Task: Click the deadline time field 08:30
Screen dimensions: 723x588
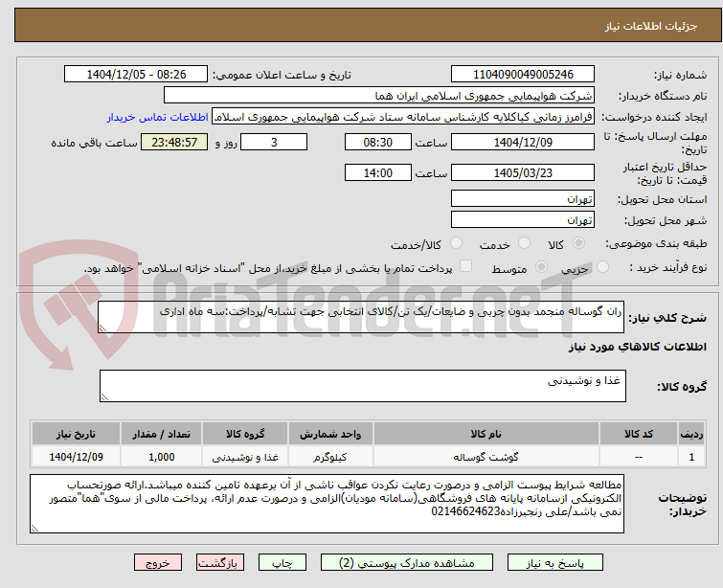Action: [377, 142]
